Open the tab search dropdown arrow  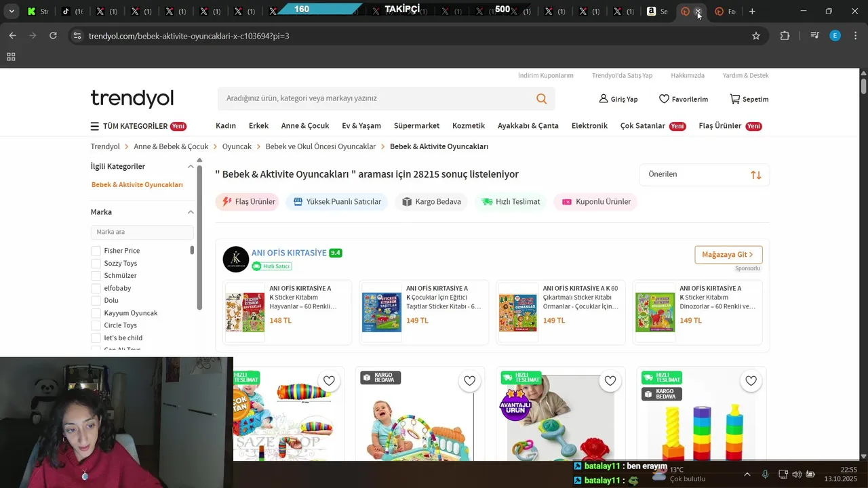click(11, 12)
